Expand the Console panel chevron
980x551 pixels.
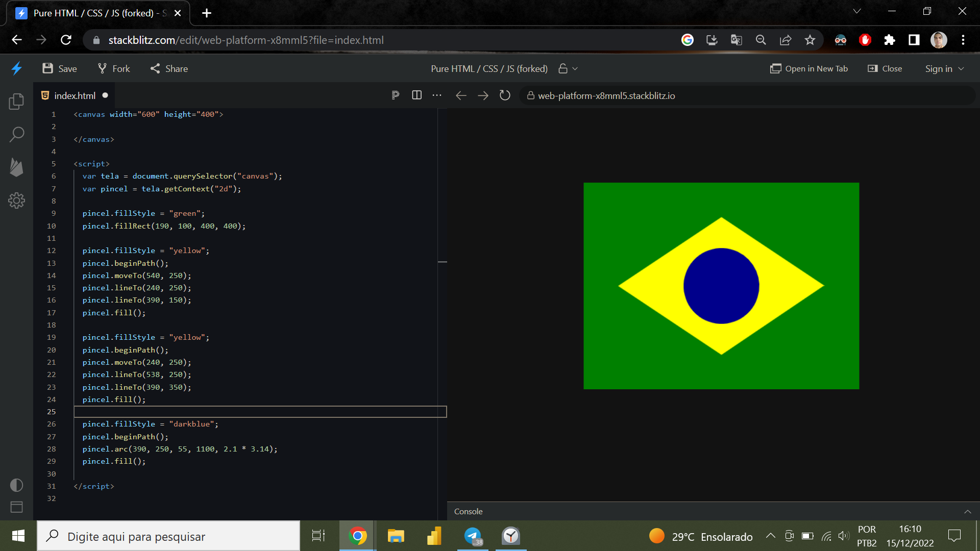click(x=967, y=511)
